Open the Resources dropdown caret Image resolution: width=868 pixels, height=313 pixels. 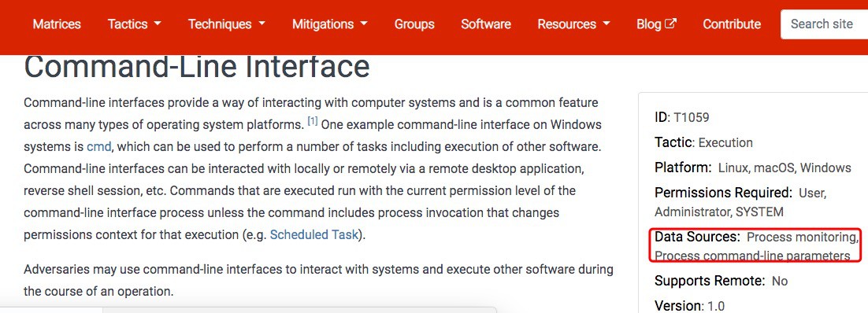coord(606,24)
